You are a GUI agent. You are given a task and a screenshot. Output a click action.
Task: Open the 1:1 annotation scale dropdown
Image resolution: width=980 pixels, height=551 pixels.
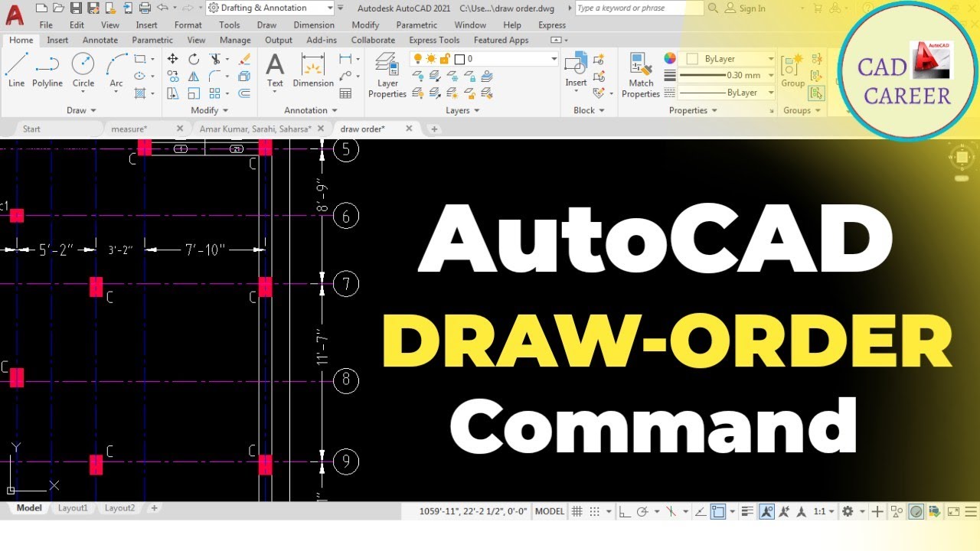coord(824,511)
